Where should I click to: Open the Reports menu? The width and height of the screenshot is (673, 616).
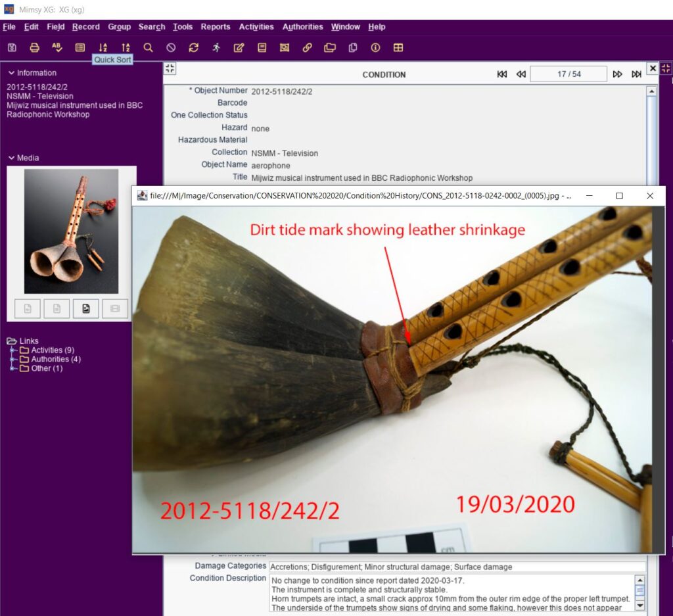pos(216,26)
